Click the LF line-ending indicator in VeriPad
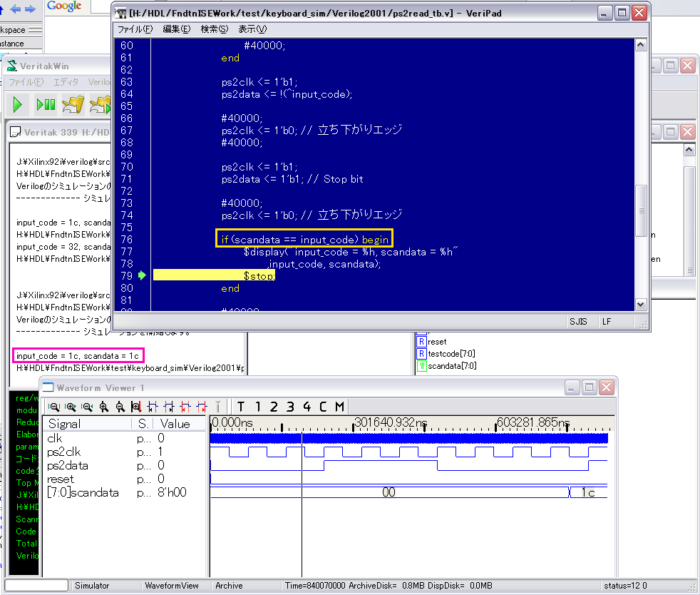Viewport: 700px width, 595px height. 606,321
